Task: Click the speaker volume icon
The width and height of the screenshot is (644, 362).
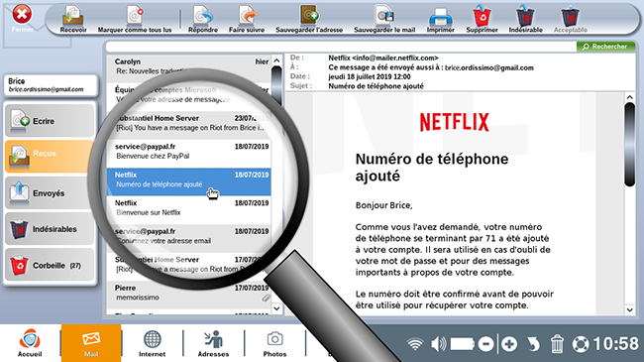Action: coord(439,344)
